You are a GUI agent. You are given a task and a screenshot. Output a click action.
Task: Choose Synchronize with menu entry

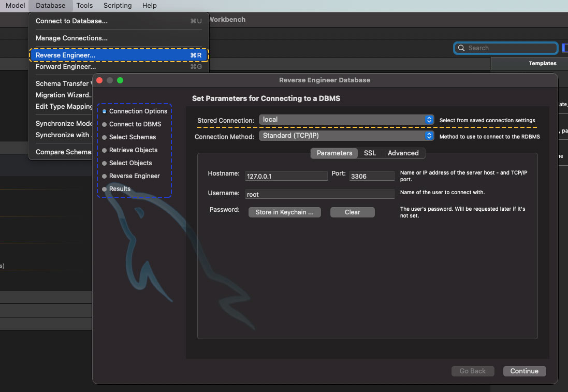62,135
